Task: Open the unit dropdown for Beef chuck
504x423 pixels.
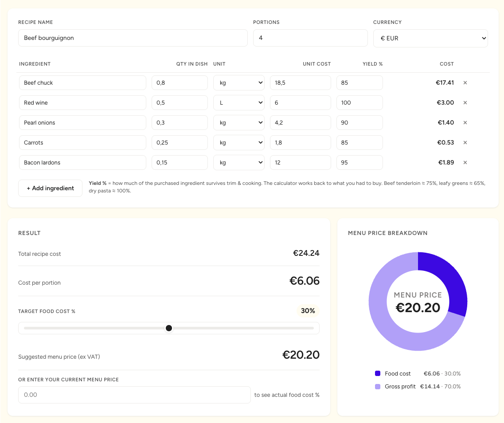Action: point(239,82)
